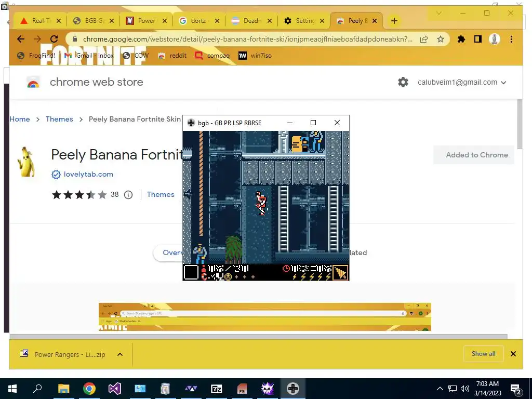This screenshot has width=532, height=399.
Task: Open the FrogFind! bookmark
Action: [36, 56]
